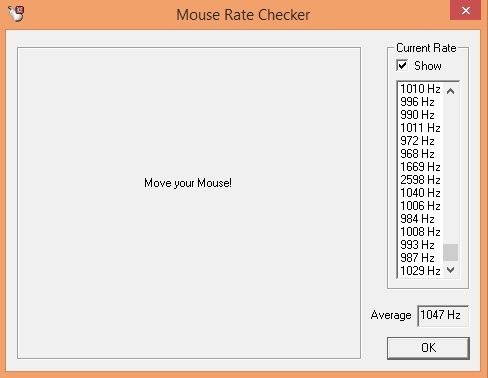Select the 1040 Hz list entry
This screenshot has width=488, height=378.
point(420,193)
